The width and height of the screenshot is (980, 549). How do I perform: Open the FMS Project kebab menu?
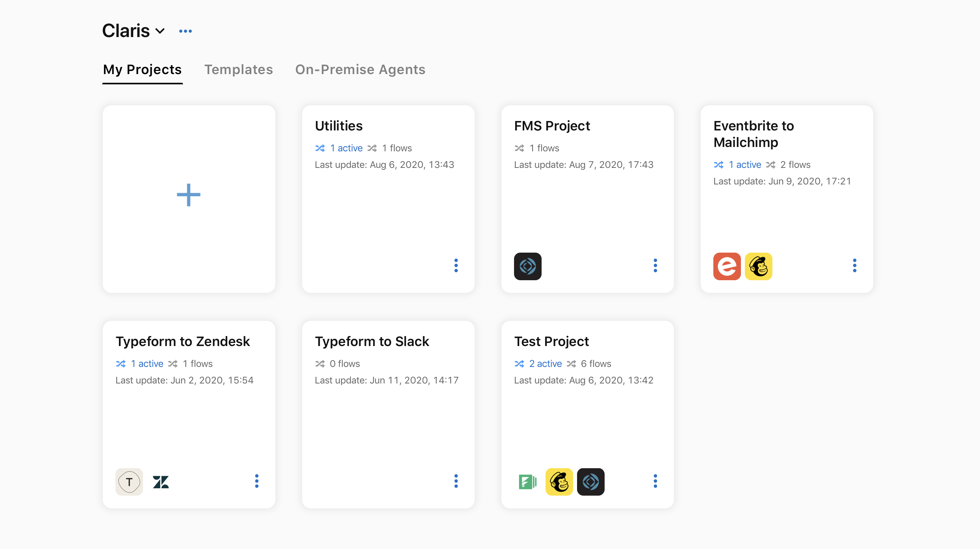tap(655, 266)
